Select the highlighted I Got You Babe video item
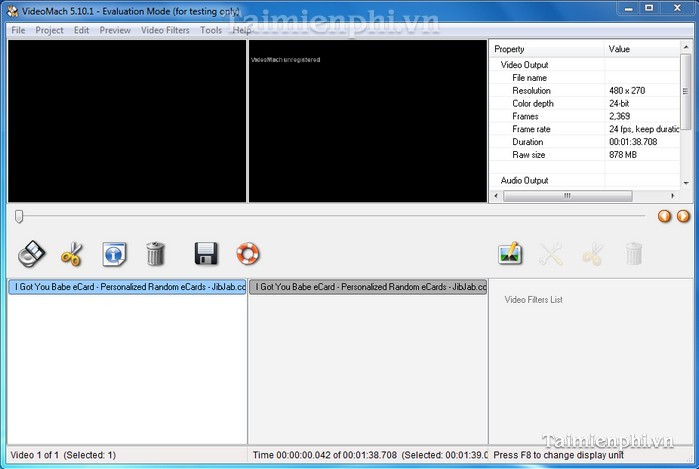The height and width of the screenshot is (469, 699). (126, 287)
